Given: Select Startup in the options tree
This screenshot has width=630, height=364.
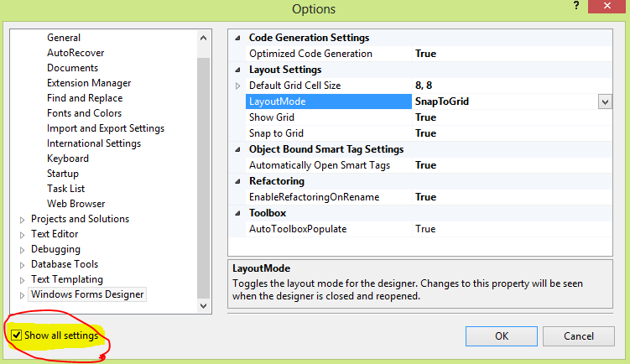Looking at the screenshot, I should click(63, 174).
